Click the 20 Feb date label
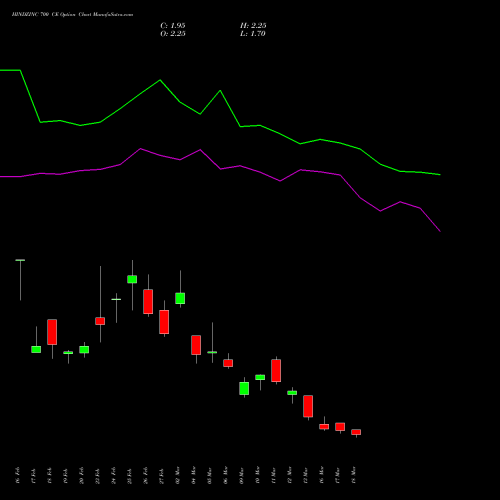 pos(82,475)
